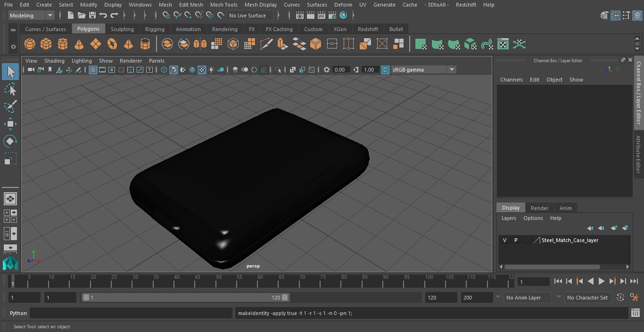This screenshot has height=332, width=644.
Task: Create a polygon pipe from the shelf
Action: coord(145,44)
